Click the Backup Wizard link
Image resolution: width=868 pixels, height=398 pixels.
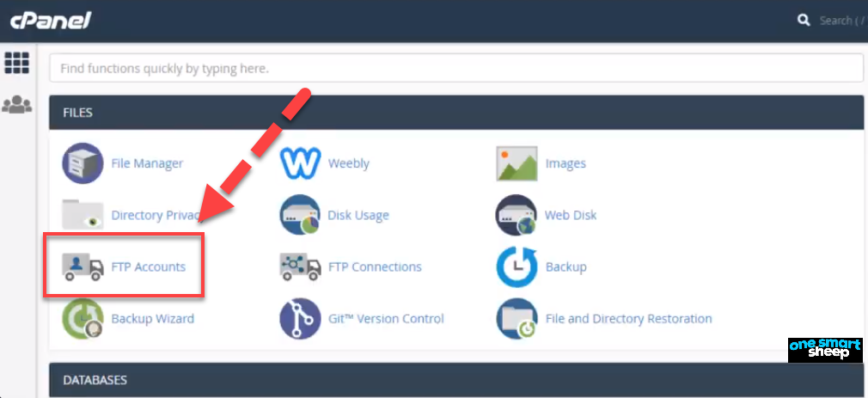point(153,319)
